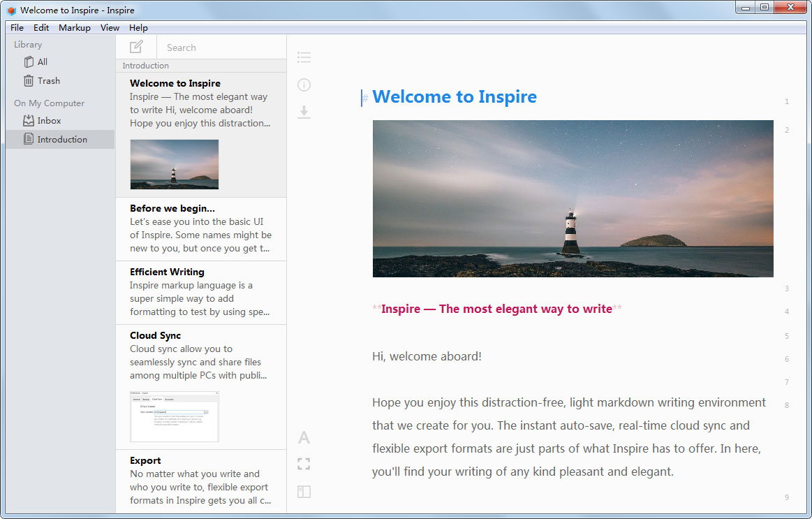
Task: Open the Efficient Writing sheet
Action: tap(201, 293)
